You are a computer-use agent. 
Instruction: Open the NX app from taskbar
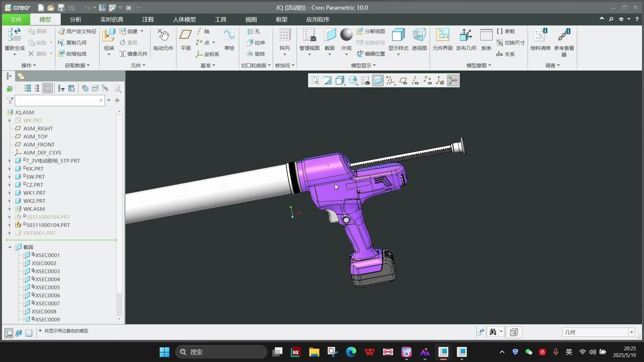pos(296,352)
